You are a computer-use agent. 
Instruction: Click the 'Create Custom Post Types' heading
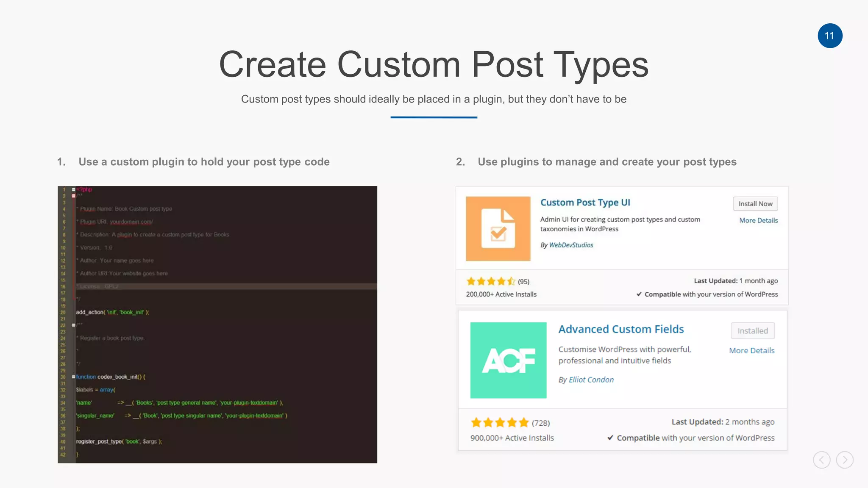point(434,64)
